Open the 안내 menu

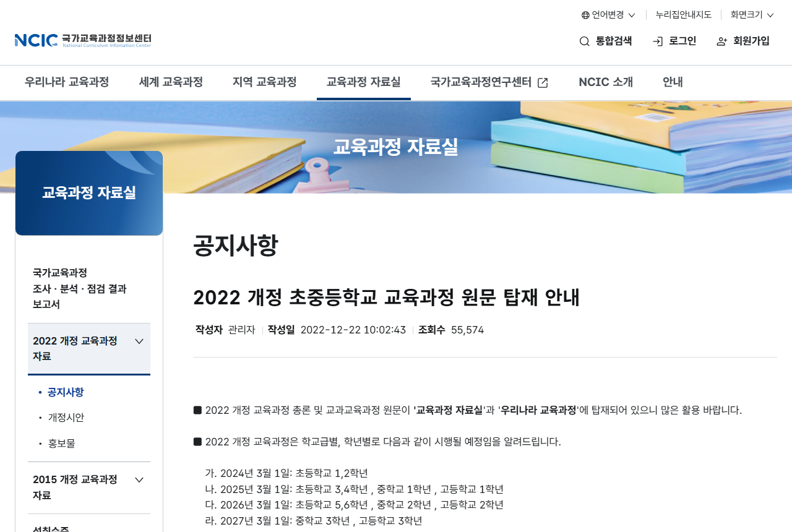click(x=673, y=82)
